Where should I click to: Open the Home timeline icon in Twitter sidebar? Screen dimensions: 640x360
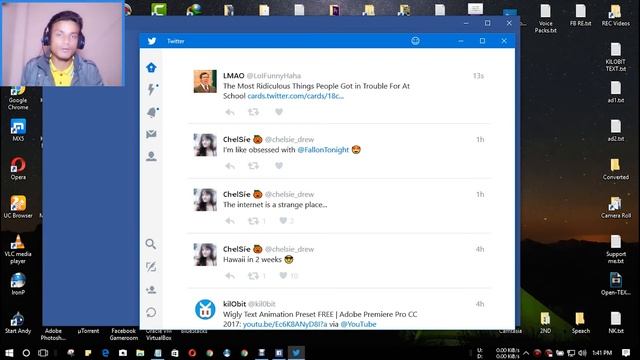tap(151, 67)
